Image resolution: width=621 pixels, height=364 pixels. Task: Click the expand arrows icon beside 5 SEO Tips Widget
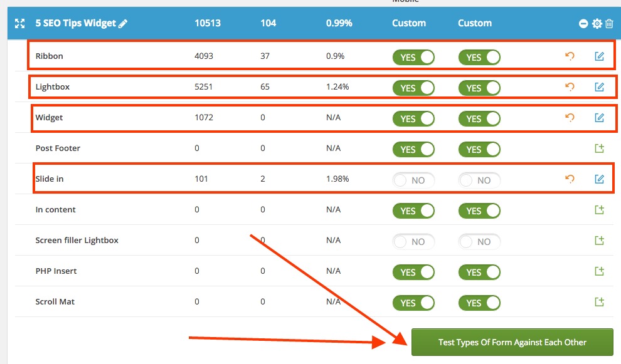[x=20, y=23]
